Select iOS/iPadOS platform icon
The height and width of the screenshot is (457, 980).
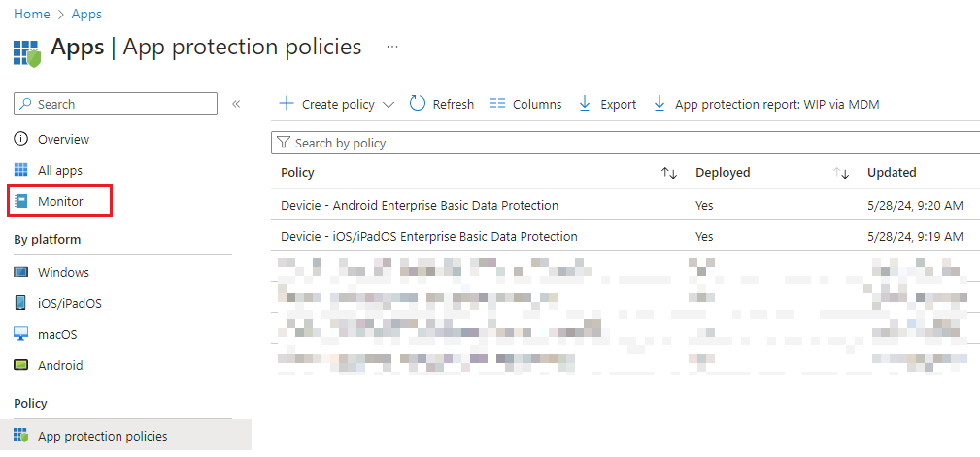click(x=20, y=303)
